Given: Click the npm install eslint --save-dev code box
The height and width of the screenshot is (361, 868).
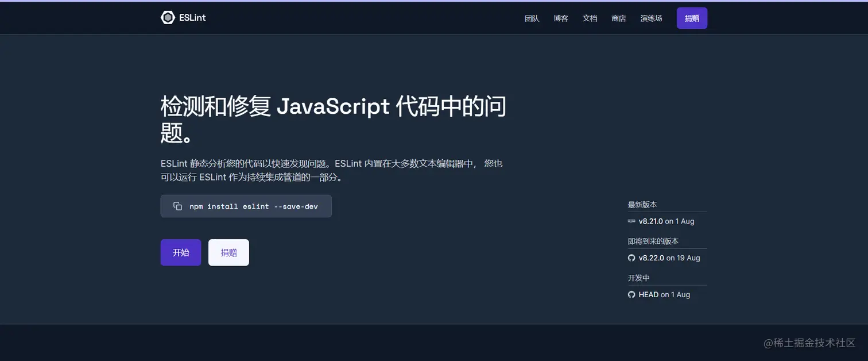Looking at the screenshot, I should point(246,206).
